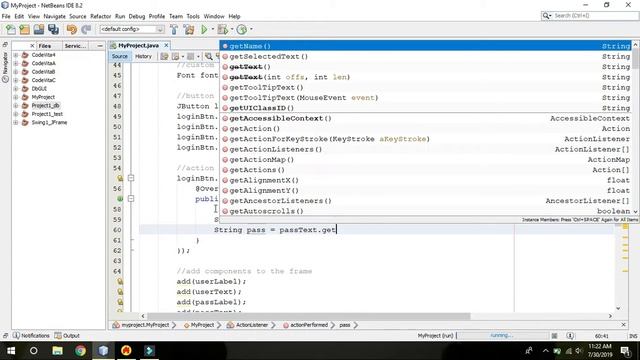Viewport: 640px width, 360px height.
Task: Click ActionListener in breadcrumb bar
Action: point(252,325)
